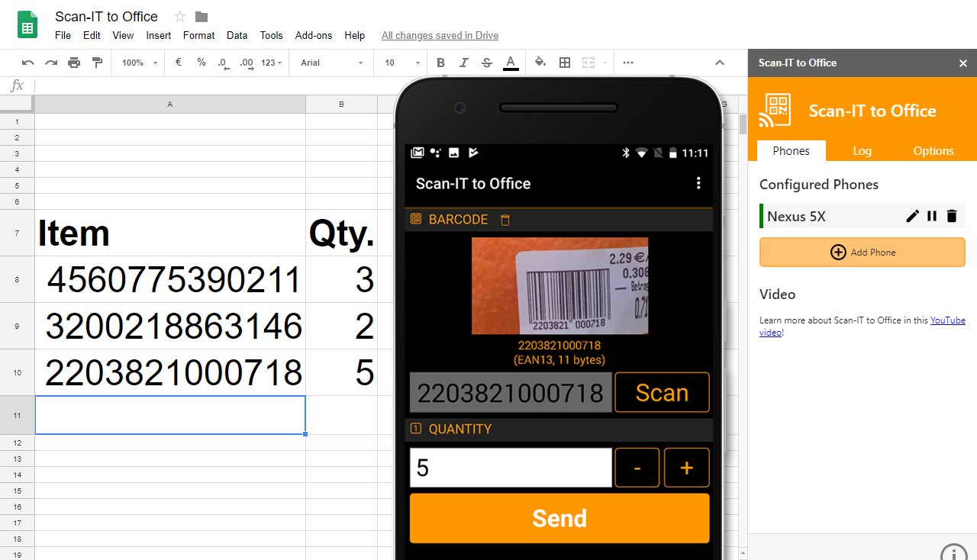The width and height of the screenshot is (977, 560).
Task: Select cell with 4560775390211
Action: 169,279
